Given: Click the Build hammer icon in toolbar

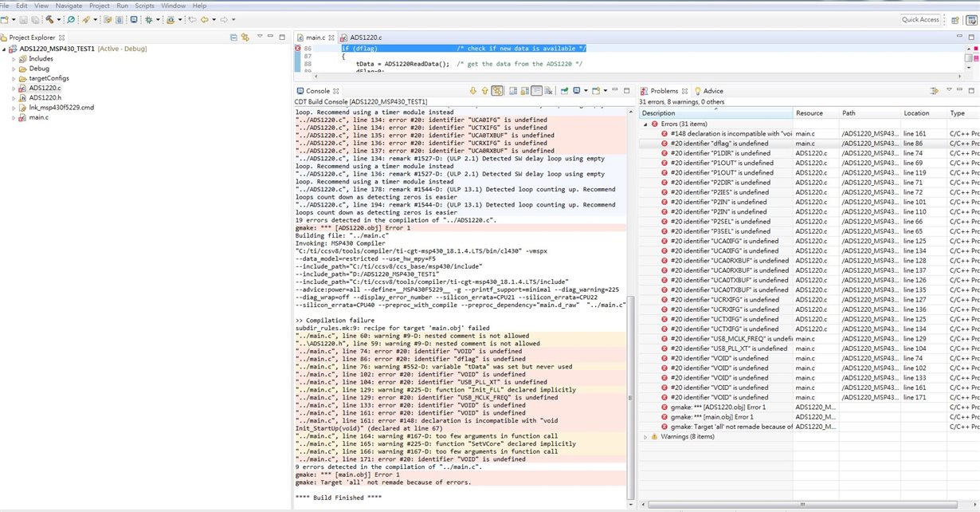Looking at the screenshot, I should tap(49, 19).
